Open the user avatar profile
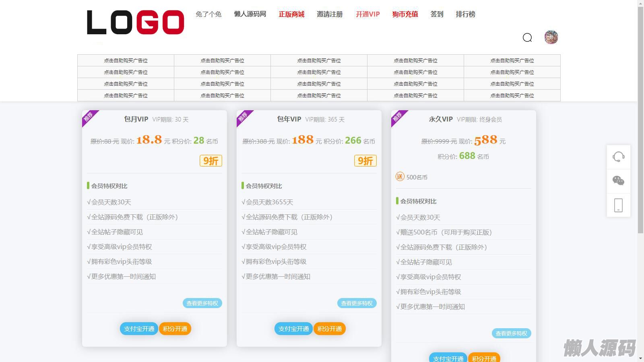This screenshot has height=362, width=644. point(551,37)
